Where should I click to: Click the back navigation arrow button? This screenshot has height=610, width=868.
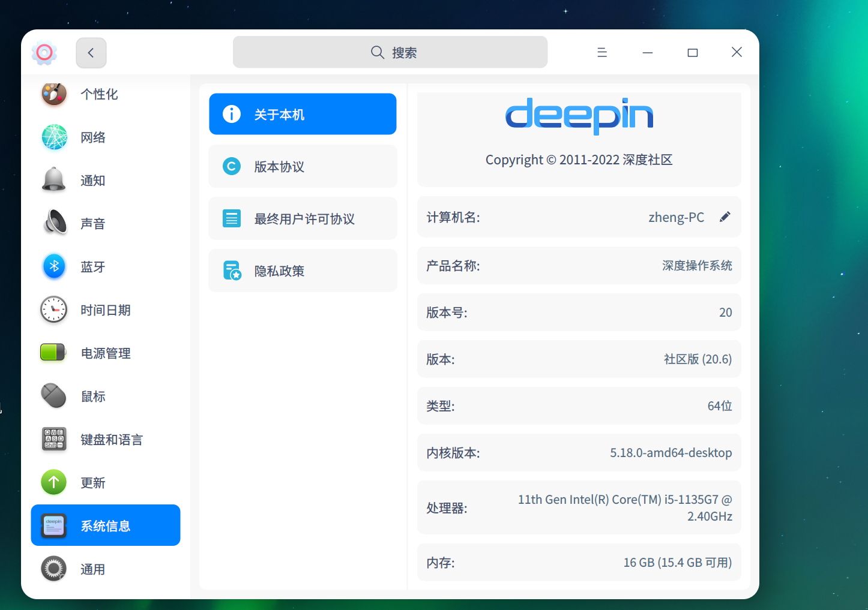click(91, 53)
